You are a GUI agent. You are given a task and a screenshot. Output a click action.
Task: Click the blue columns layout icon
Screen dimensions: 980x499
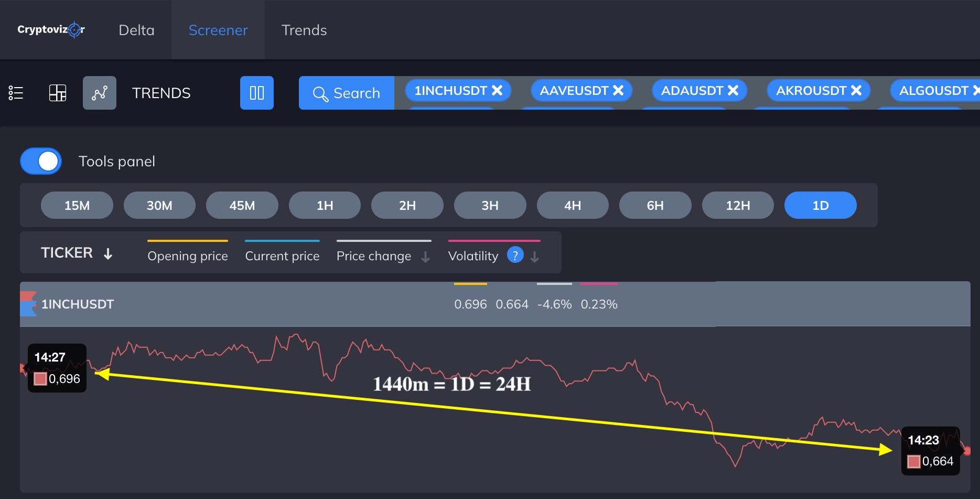(x=257, y=93)
